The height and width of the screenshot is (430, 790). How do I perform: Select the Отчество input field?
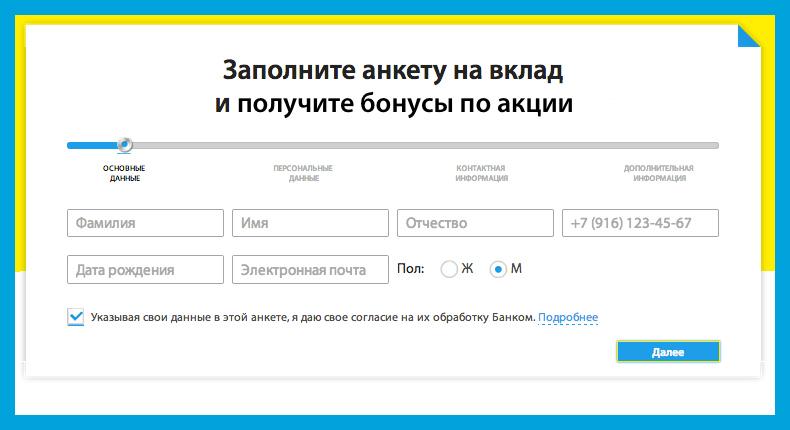click(475, 223)
